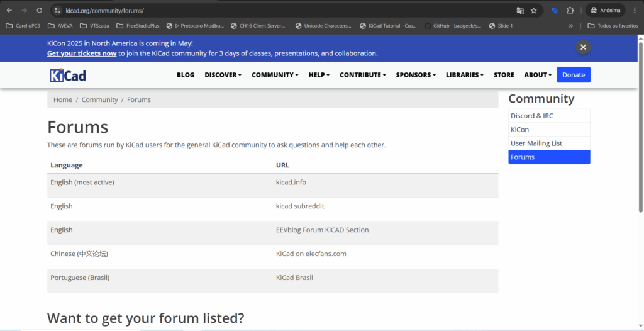Open site information icon in address bar
This screenshot has width=644, height=331.
pos(57,11)
